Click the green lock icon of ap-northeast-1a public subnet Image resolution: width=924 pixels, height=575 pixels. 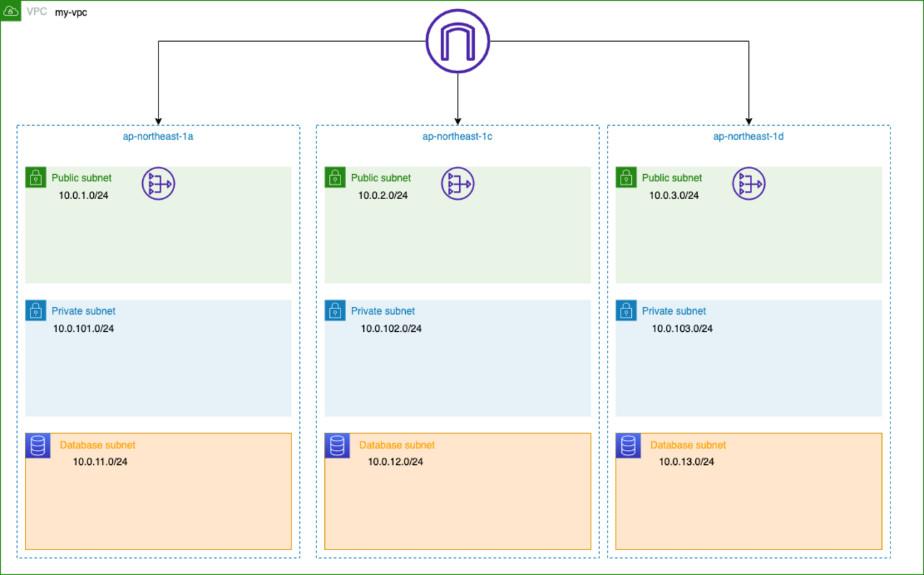pos(36,178)
